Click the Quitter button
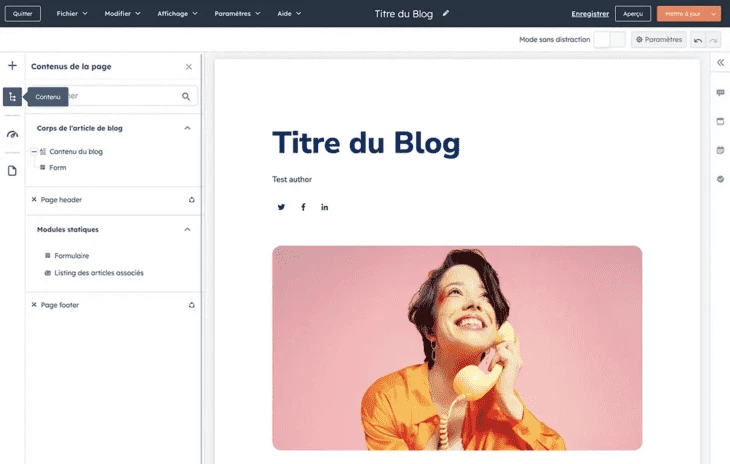 point(22,13)
